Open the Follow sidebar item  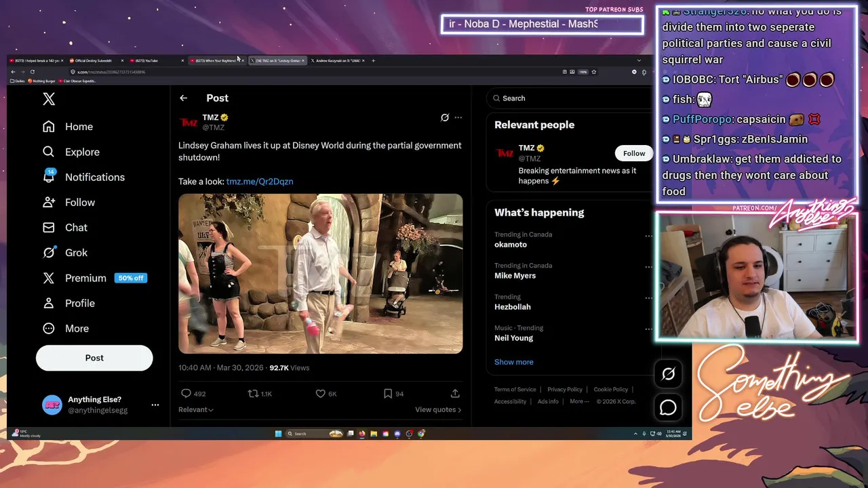click(68, 202)
